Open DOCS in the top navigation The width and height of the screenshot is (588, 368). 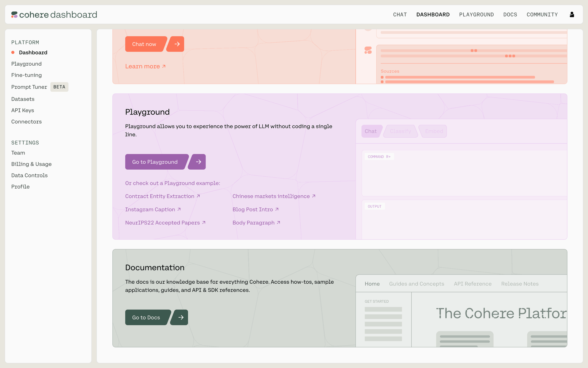click(x=510, y=15)
